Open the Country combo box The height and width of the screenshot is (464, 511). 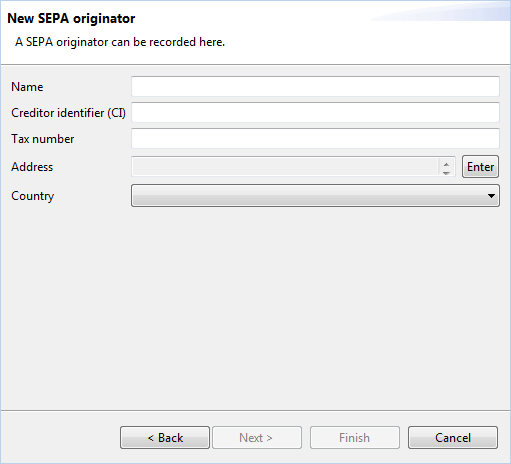tap(315, 196)
